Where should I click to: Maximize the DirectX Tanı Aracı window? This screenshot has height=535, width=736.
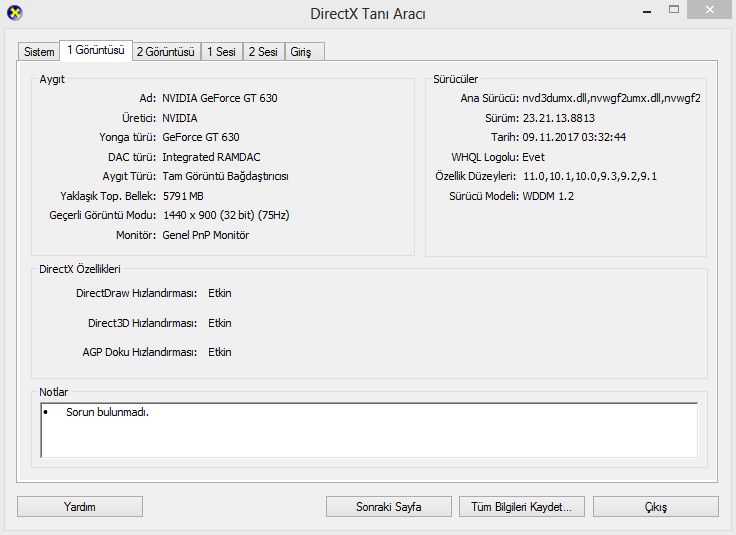tap(674, 10)
